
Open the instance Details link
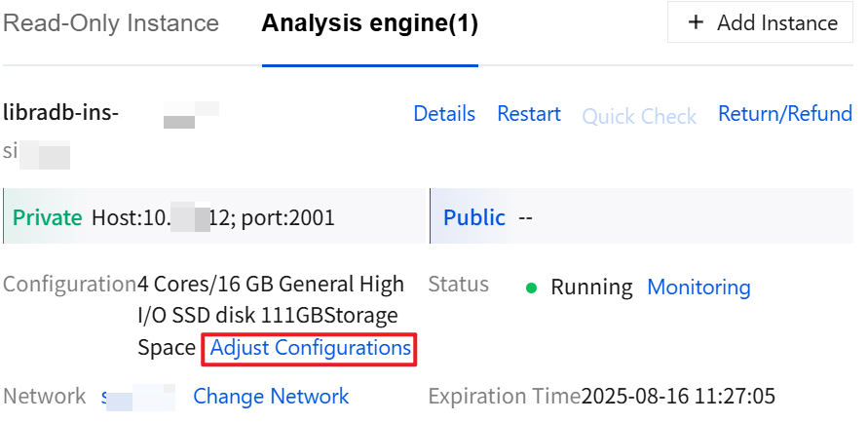tap(444, 114)
